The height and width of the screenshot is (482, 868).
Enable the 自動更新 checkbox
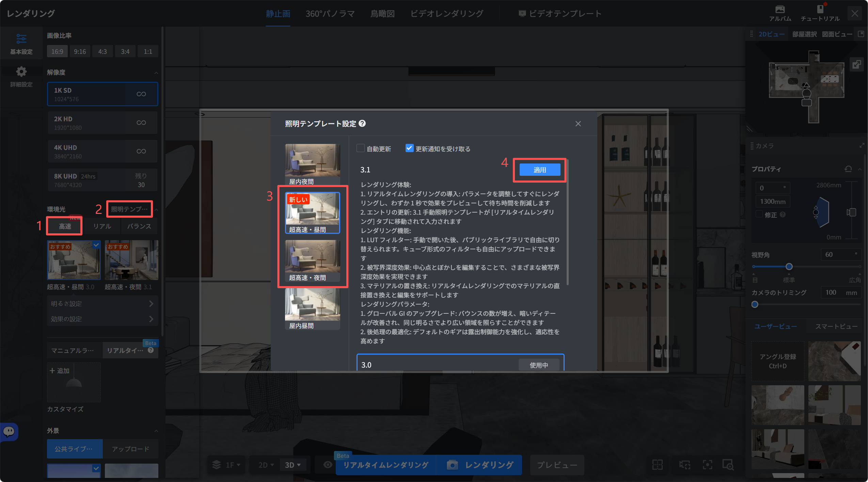tap(360, 149)
